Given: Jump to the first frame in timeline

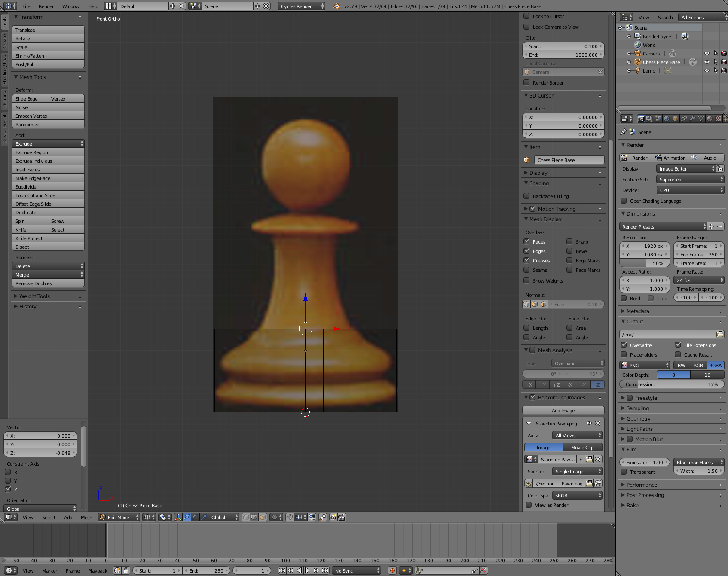Looking at the screenshot, I should click(x=282, y=570).
